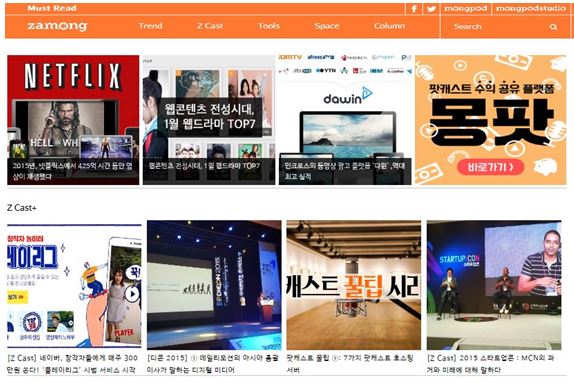Click the zamong site logo

[57, 26]
